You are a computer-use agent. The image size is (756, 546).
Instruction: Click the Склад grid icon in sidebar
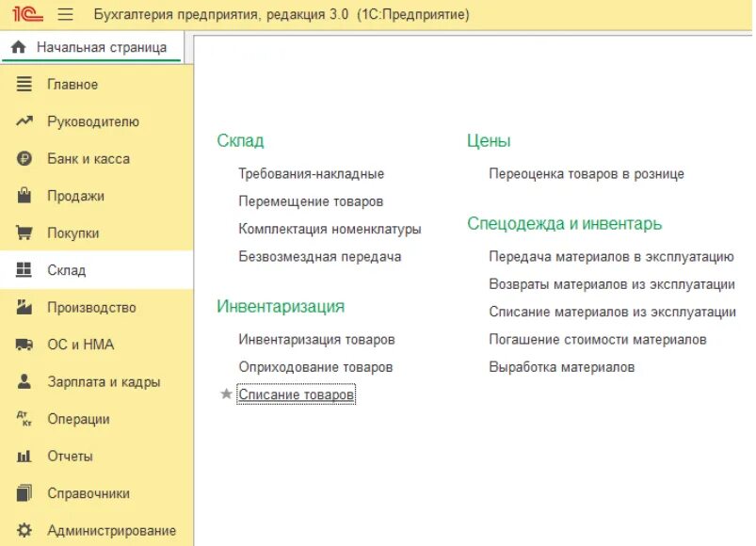point(24,269)
